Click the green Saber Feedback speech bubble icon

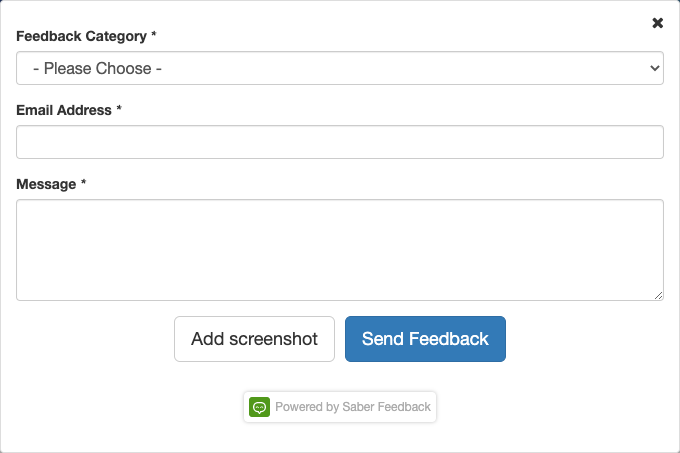click(x=259, y=407)
